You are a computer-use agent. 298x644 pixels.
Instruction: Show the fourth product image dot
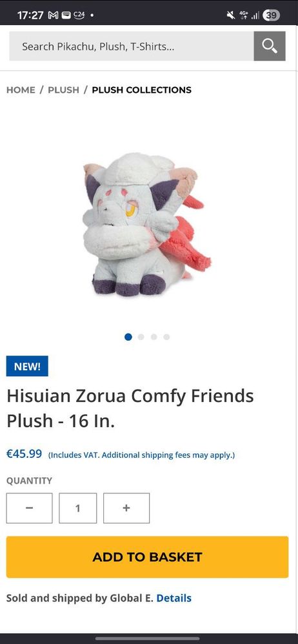(166, 337)
